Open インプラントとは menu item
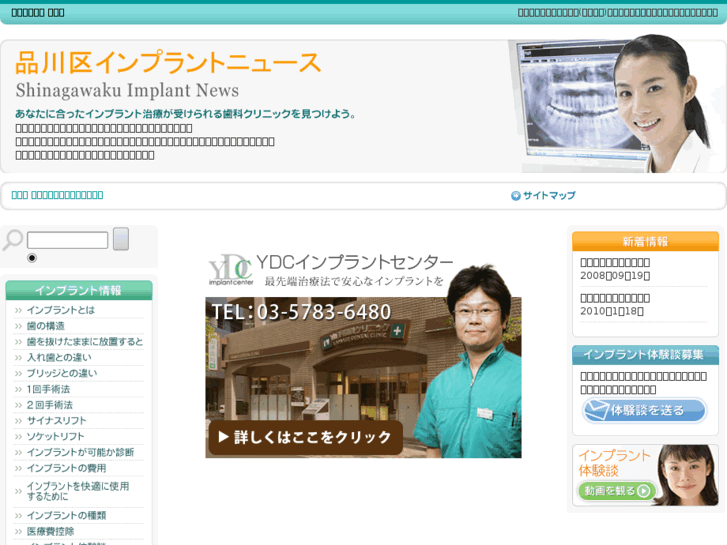 (61, 310)
